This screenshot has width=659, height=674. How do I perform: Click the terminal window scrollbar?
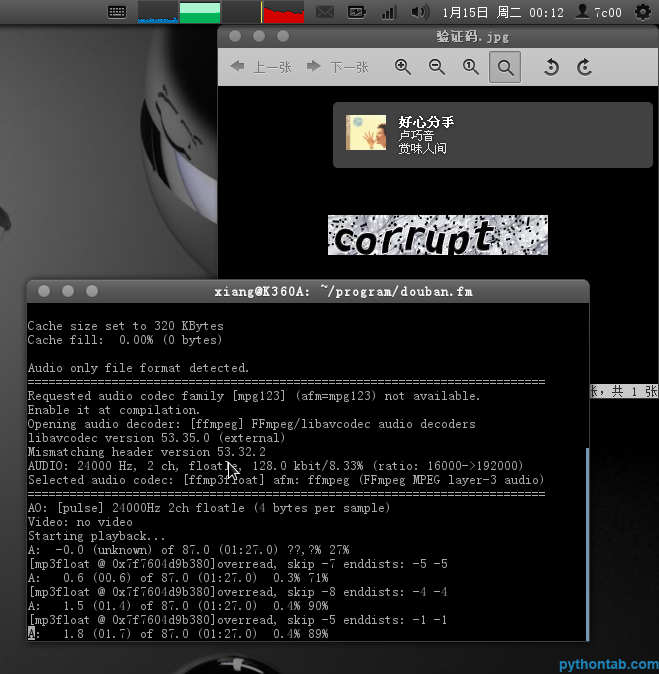586,540
